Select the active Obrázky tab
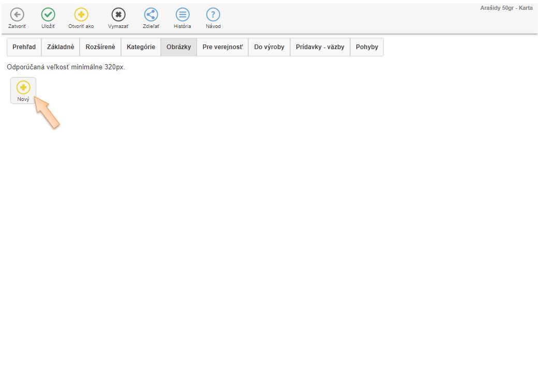Image resolution: width=541 pixels, height=392 pixels. 178,47
